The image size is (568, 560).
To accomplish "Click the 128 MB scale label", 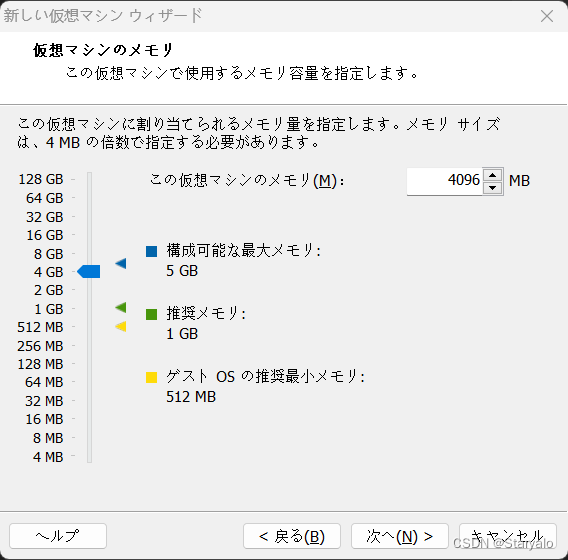I will pyautogui.click(x=41, y=364).
